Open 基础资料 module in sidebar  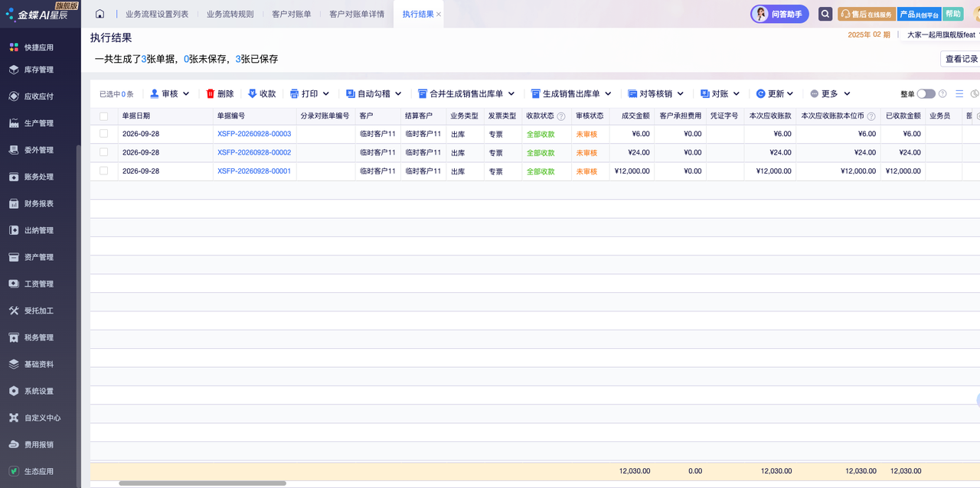click(31, 364)
